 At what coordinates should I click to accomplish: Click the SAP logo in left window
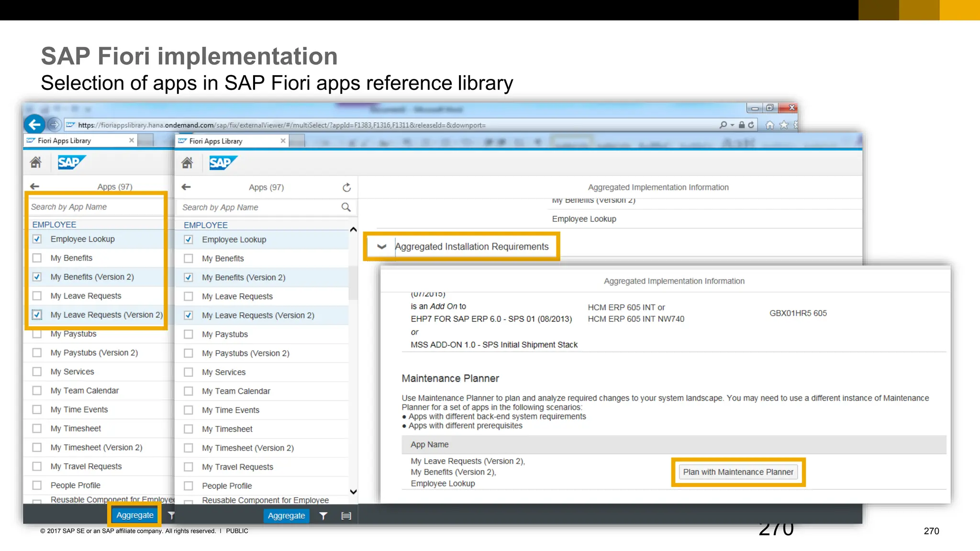(x=72, y=163)
